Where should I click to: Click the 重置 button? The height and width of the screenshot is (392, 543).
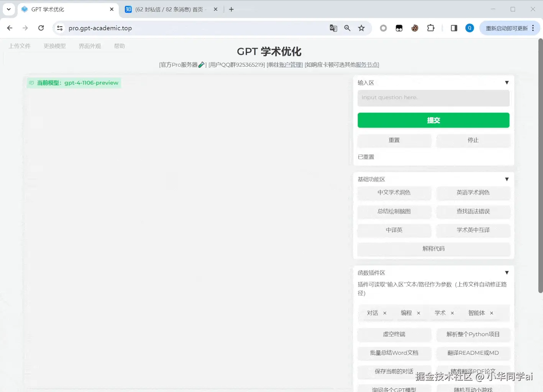tap(394, 140)
